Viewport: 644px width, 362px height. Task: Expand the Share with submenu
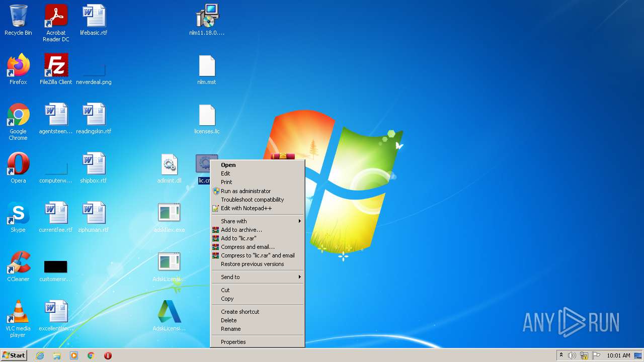pos(258,221)
